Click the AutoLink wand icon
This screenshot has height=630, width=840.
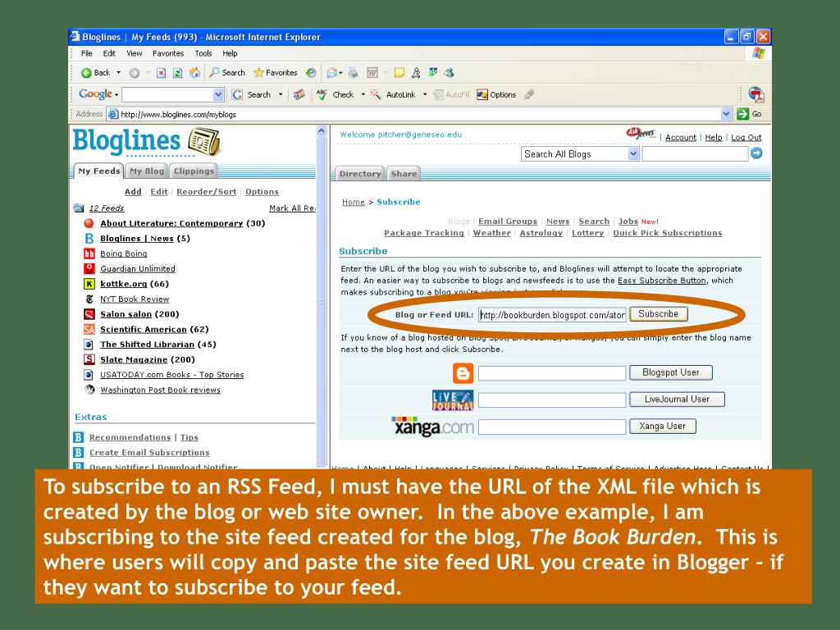[x=376, y=95]
